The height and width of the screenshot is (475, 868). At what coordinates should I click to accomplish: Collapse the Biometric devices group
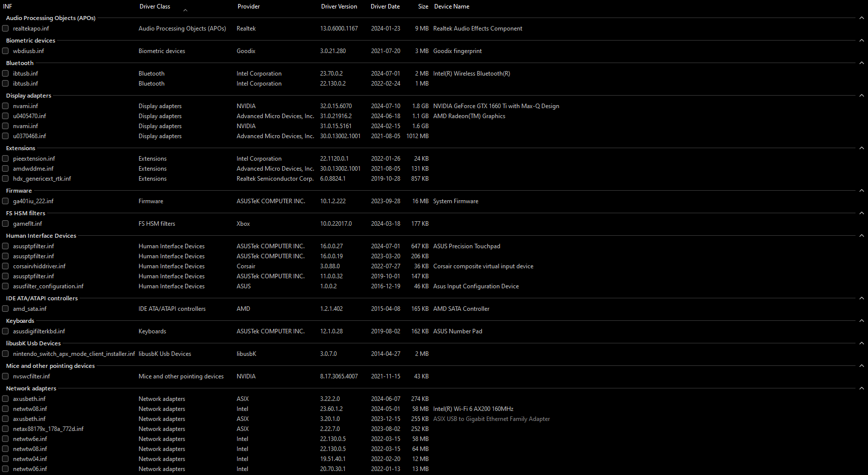coord(861,41)
